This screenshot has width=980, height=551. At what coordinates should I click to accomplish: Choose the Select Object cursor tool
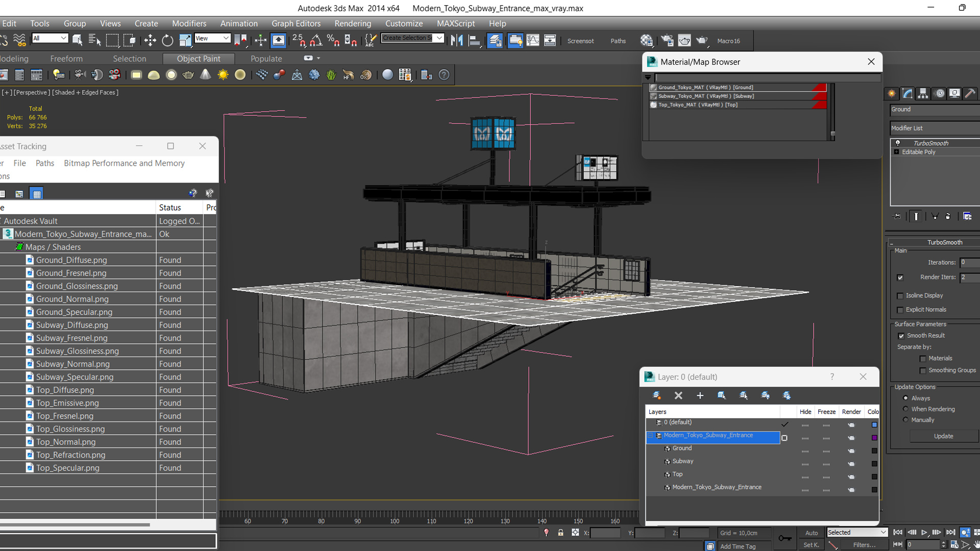77,40
